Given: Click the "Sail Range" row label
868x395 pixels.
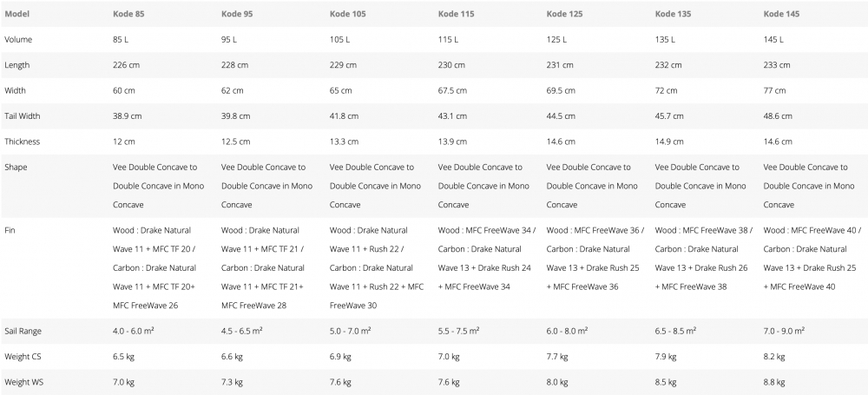Looking at the screenshot, I should tap(24, 331).
